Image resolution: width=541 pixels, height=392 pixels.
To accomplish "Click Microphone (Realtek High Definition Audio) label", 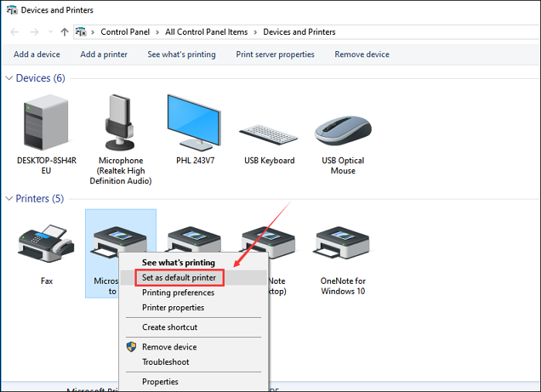I will 121,171.
